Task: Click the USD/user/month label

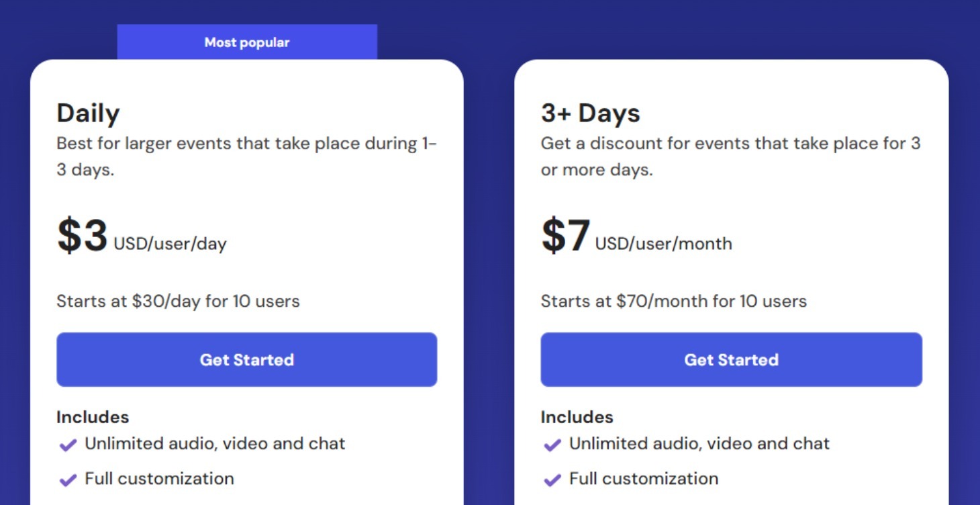Action: [663, 243]
